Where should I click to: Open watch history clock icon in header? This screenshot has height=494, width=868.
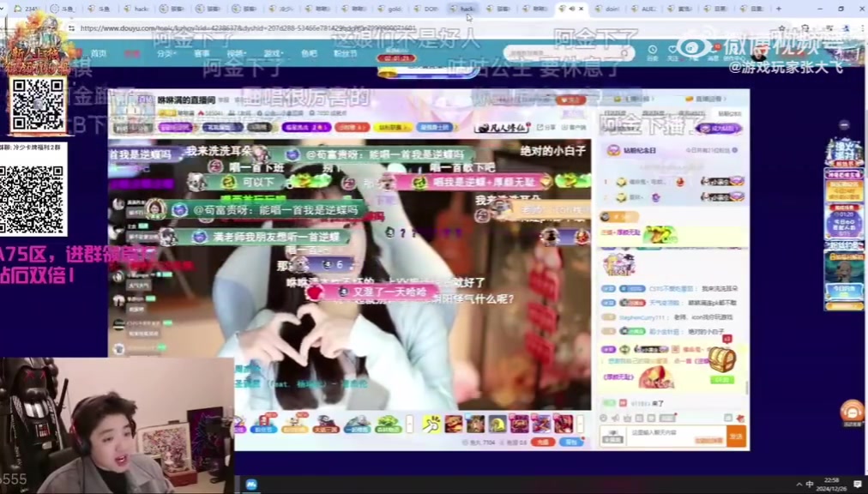point(653,51)
